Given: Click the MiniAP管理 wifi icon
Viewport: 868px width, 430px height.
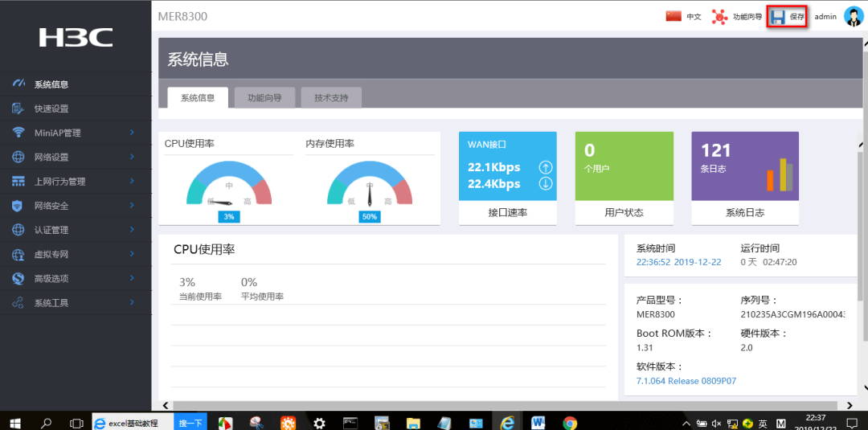Looking at the screenshot, I should point(18,133).
